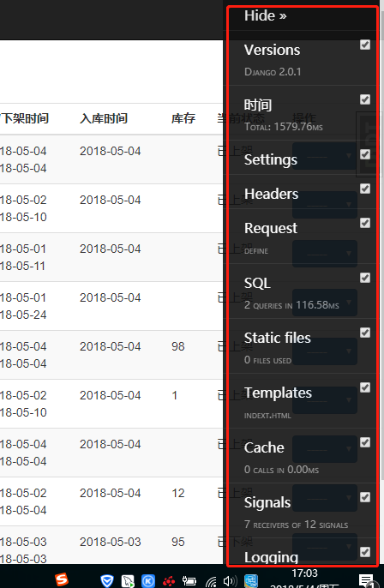Click the blue monitor tray icon beside the clock
Image resolution: width=384 pixels, height=588 pixels.
click(x=251, y=581)
